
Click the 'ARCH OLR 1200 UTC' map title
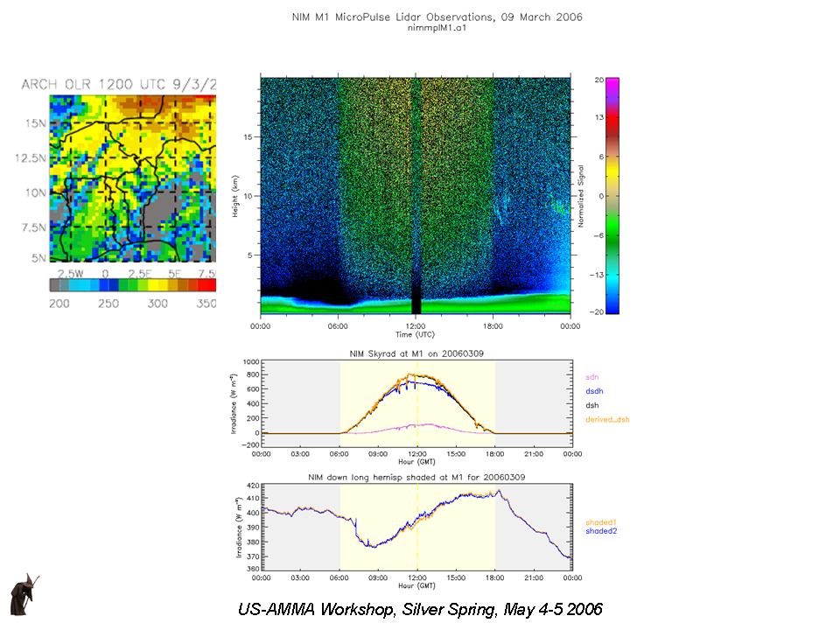pyautogui.click(x=119, y=85)
